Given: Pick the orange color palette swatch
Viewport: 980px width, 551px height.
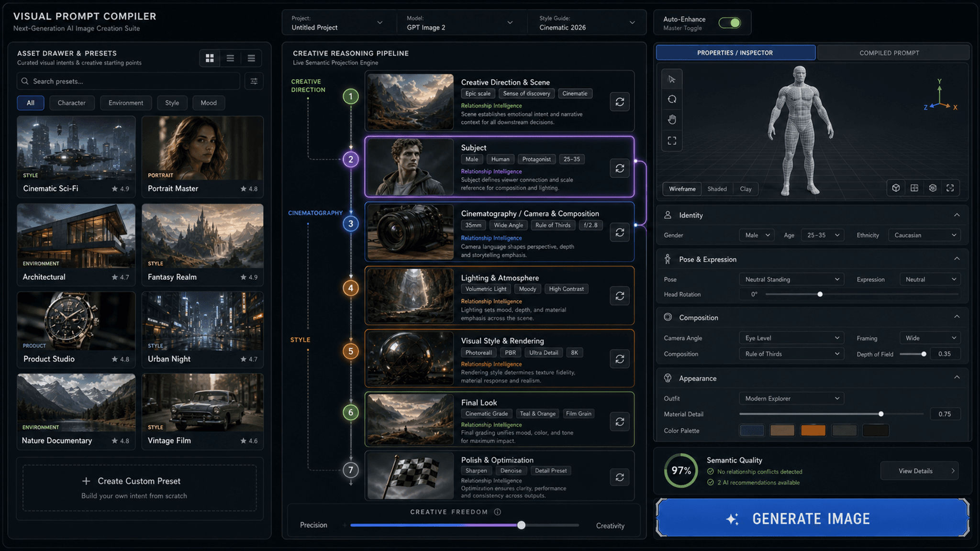Looking at the screenshot, I should pyautogui.click(x=813, y=430).
